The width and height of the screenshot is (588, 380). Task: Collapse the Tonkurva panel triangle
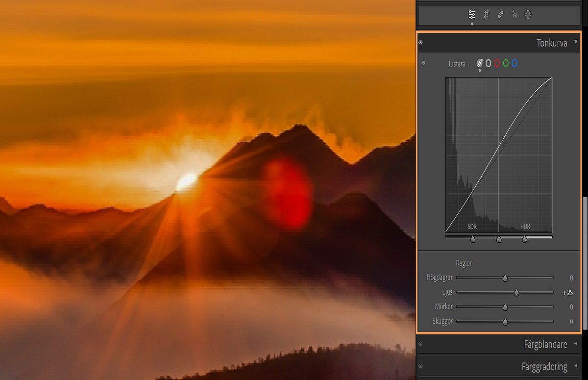(576, 42)
